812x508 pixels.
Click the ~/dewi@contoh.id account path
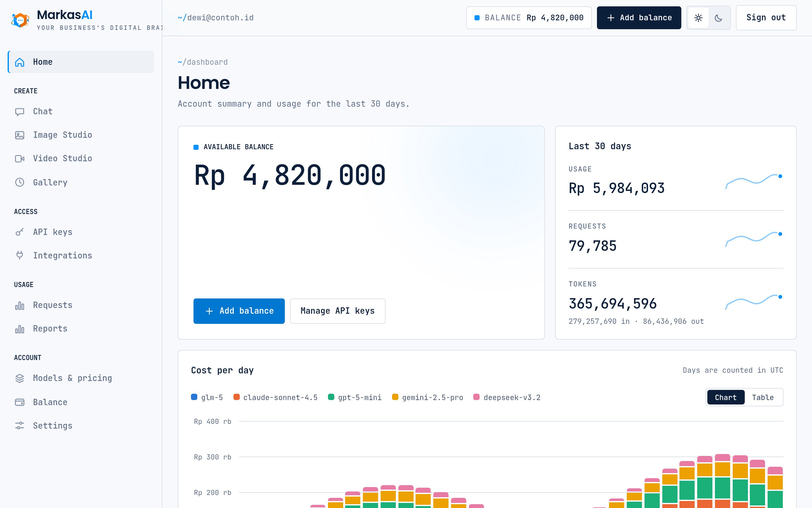click(x=216, y=18)
